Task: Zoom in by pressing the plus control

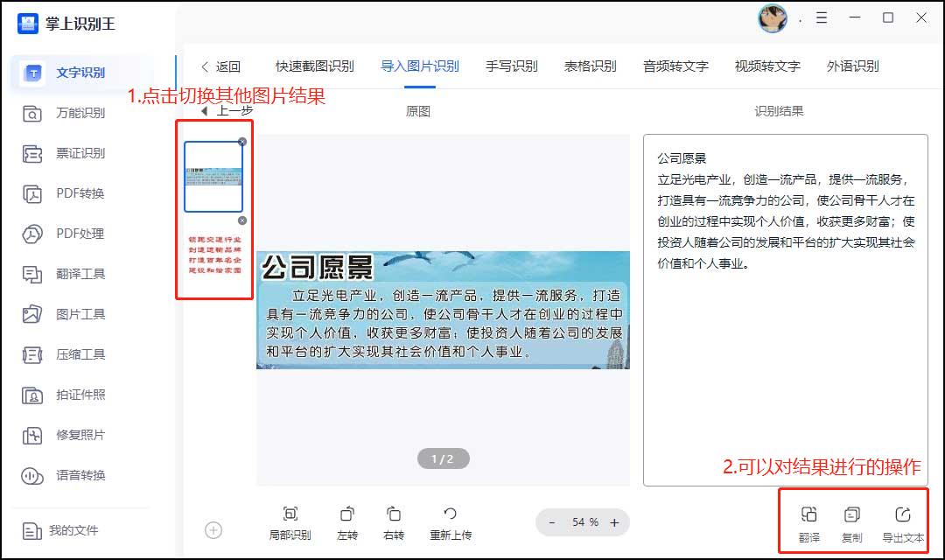Action: click(613, 521)
